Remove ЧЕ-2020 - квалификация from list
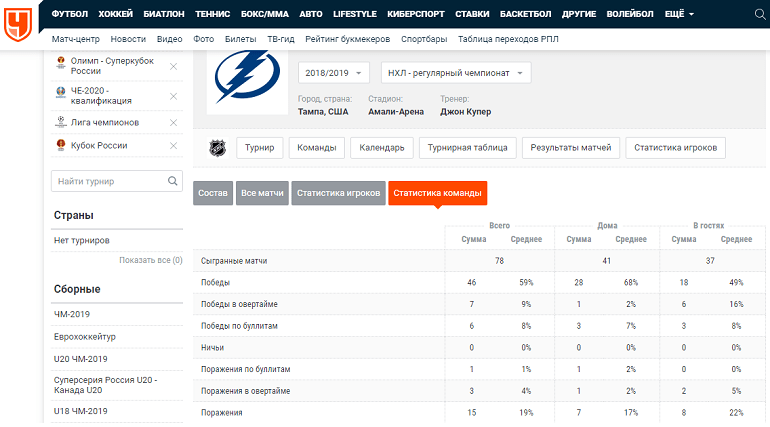The width and height of the screenshot is (770, 427). [173, 96]
